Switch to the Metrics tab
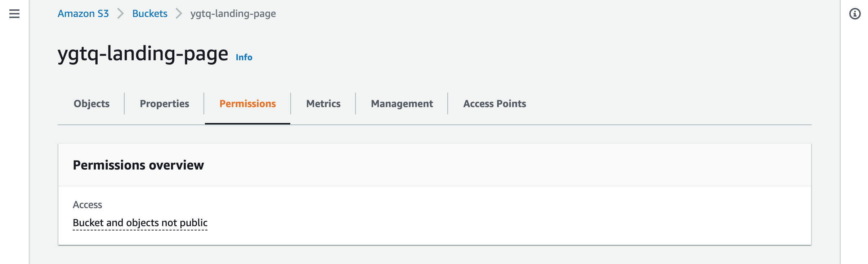868x264 pixels. tap(323, 104)
